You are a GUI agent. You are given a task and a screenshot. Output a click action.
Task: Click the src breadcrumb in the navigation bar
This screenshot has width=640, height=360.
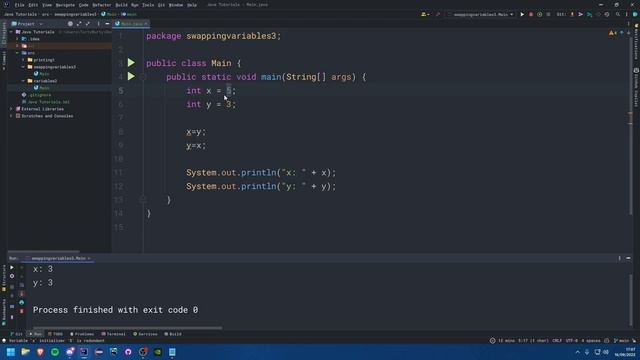point(45,14)
